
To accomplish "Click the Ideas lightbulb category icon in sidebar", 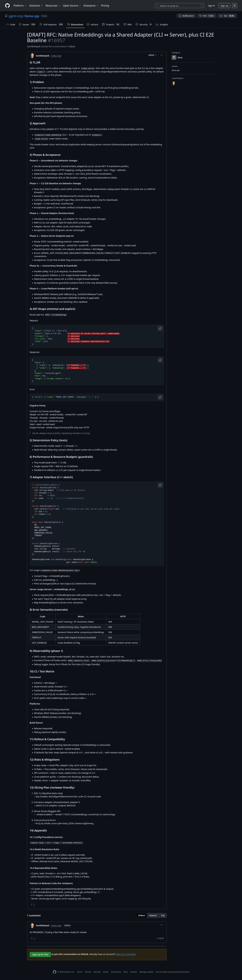I will point(174,57).
